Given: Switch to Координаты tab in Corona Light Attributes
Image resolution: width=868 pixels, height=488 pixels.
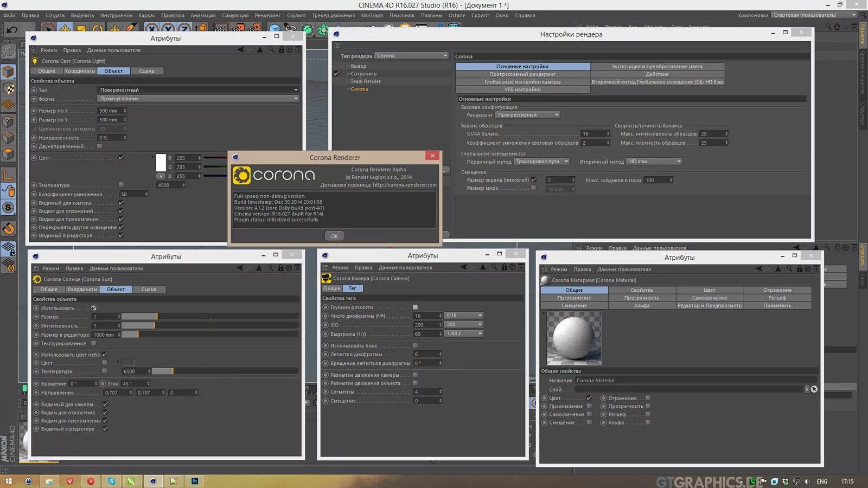Looking at the screenshot, I should [80, 71].
